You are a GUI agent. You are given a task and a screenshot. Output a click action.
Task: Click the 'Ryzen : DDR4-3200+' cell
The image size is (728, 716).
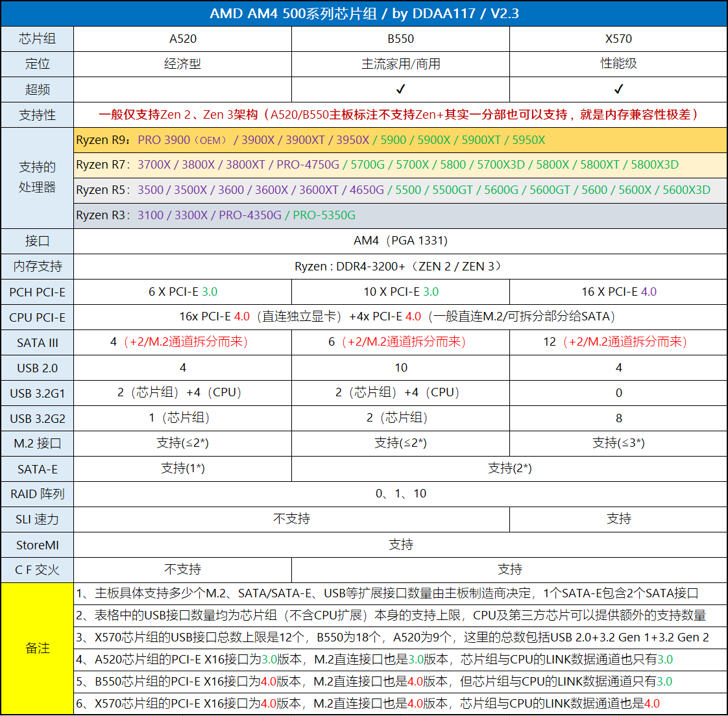(x=400, y=267)
